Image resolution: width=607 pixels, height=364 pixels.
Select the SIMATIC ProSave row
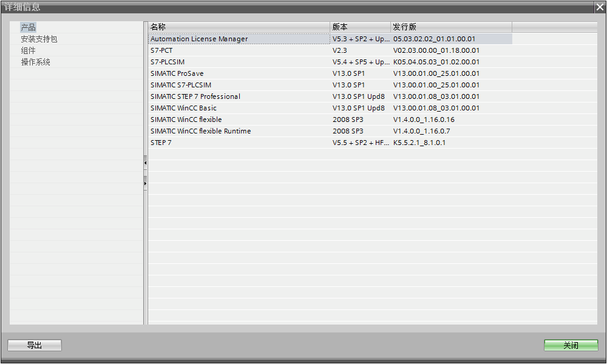(x=330, y=73)
